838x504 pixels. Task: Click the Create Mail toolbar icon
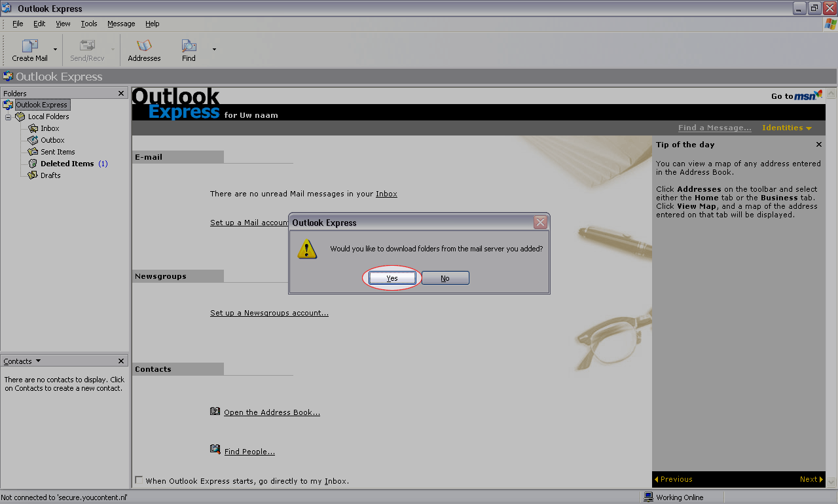[29, 46]
